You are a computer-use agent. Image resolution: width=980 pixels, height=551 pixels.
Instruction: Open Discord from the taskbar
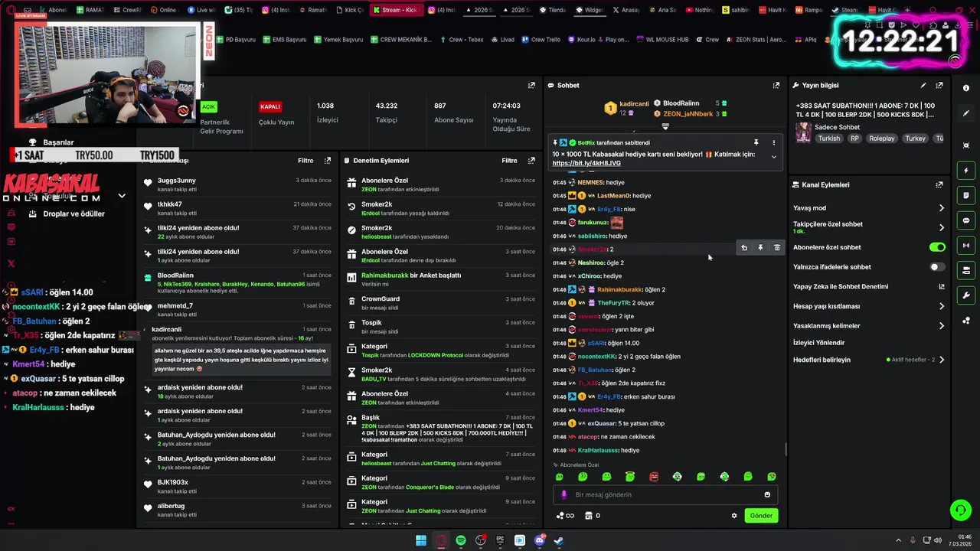[x=539, y=540]
